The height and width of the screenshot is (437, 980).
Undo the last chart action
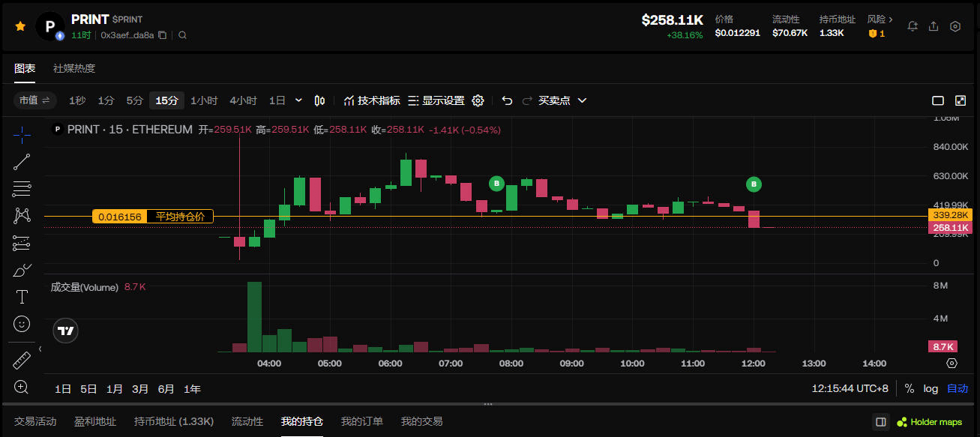[x=508, y=100]
